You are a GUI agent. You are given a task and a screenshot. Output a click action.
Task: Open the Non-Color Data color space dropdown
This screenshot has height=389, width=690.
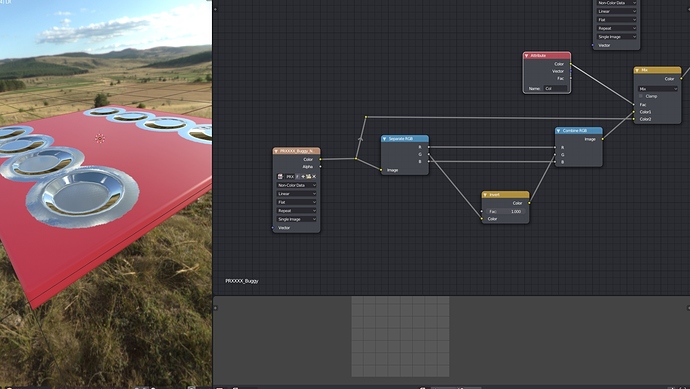(x=296, y=185)
